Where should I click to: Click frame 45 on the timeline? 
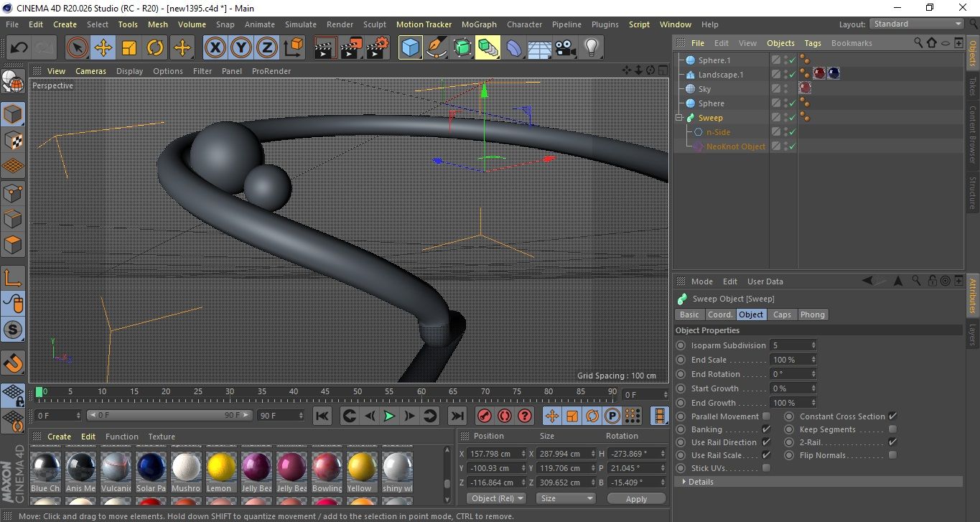[x=325, y=392]
